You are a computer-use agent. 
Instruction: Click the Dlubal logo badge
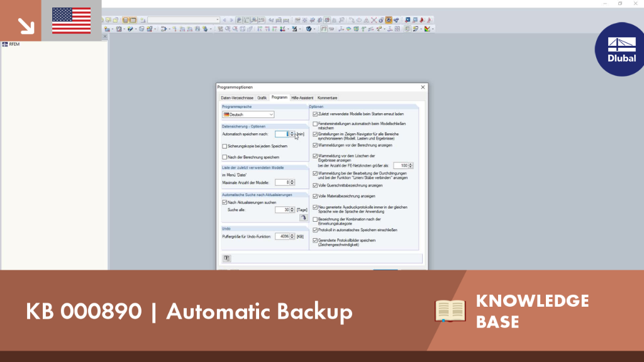621,49
